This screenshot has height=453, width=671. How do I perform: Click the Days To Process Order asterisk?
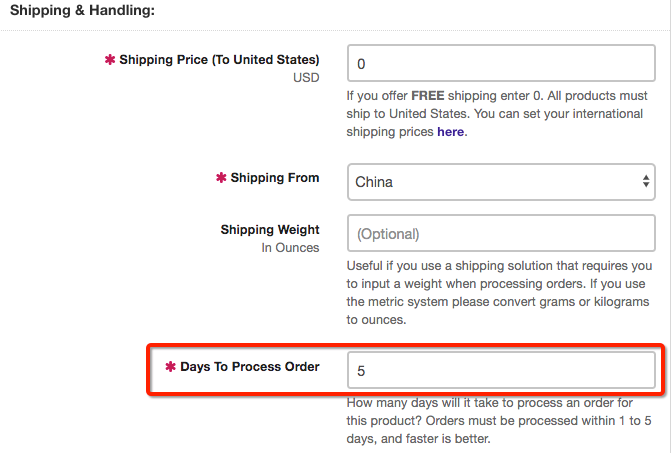(171, 367)
